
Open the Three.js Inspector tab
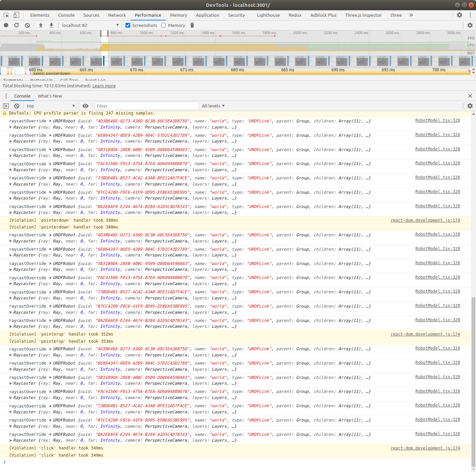click(363, 15)
